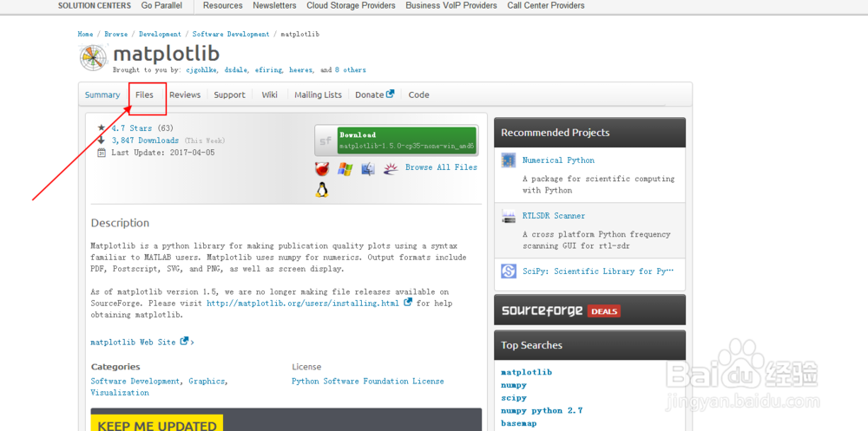This screenshot has height=431, width=868.
Task: Open Numerical Python recommended project
Action: tap(558, 160)
